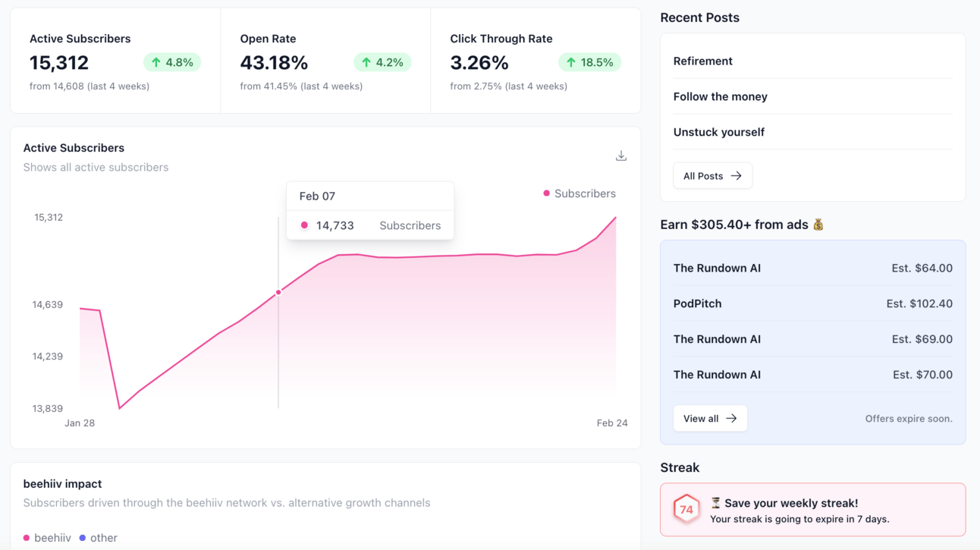Download the Active Subscribers chart data

click(x=621, y=156)
